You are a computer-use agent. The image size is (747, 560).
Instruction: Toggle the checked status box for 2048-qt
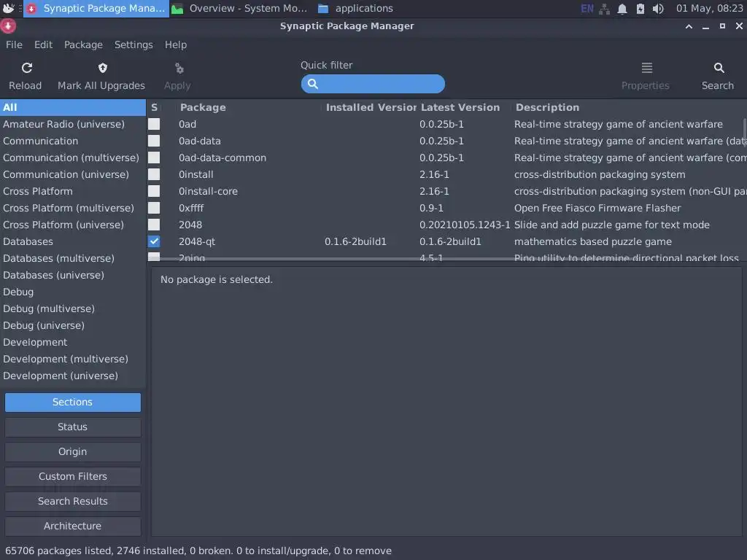tap(154, 241)
